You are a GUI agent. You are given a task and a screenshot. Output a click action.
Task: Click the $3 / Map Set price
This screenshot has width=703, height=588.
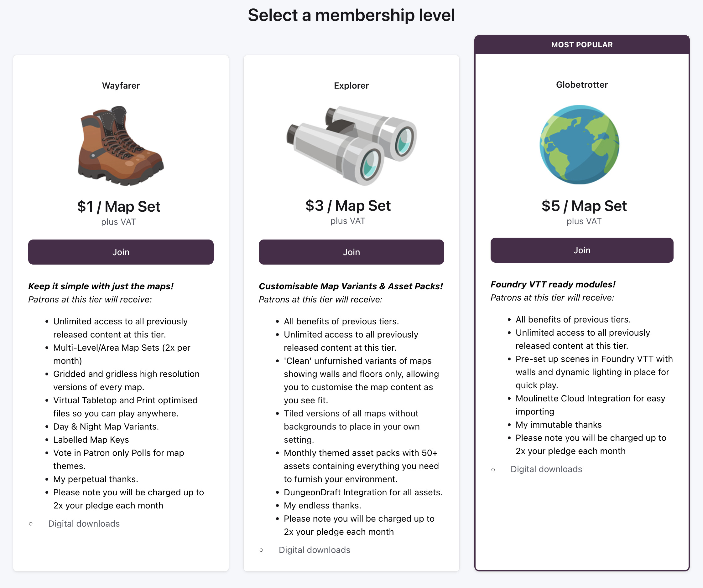pos(348,205)
